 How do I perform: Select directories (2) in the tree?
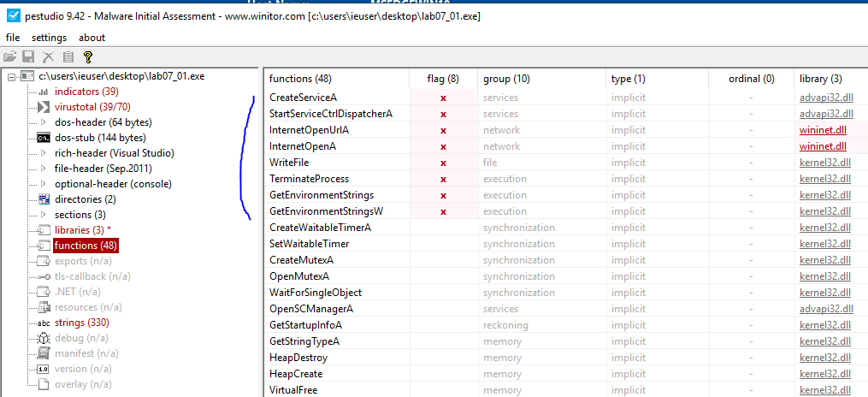pos(86,199)
